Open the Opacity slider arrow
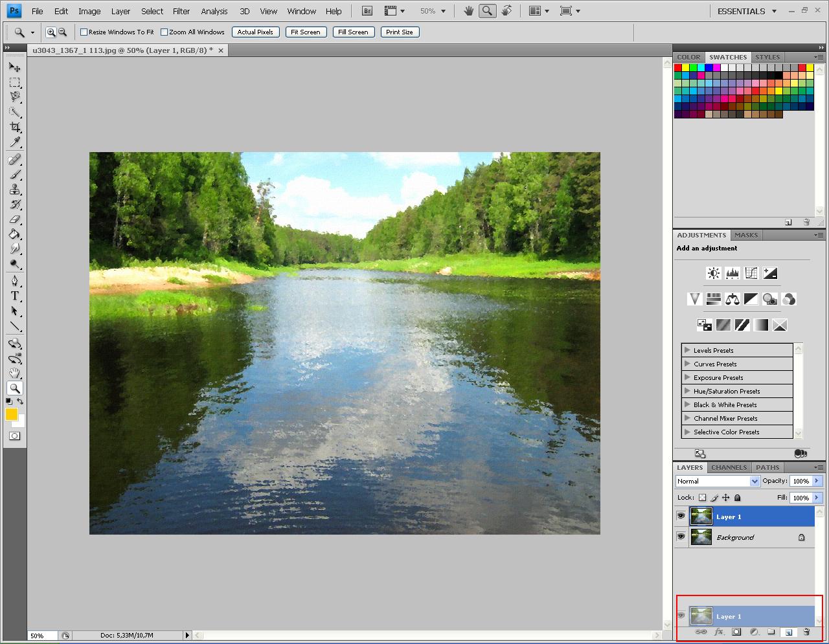829x644 pixels. 817,481
